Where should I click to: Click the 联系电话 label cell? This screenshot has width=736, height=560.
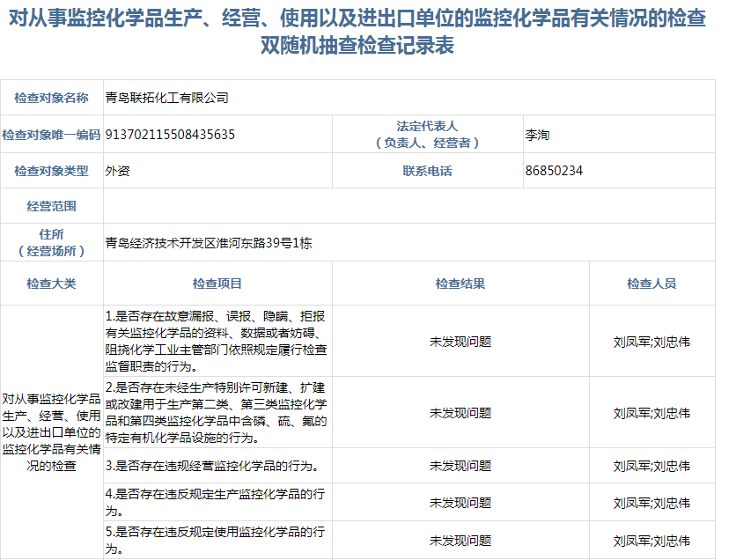[427, 171]
